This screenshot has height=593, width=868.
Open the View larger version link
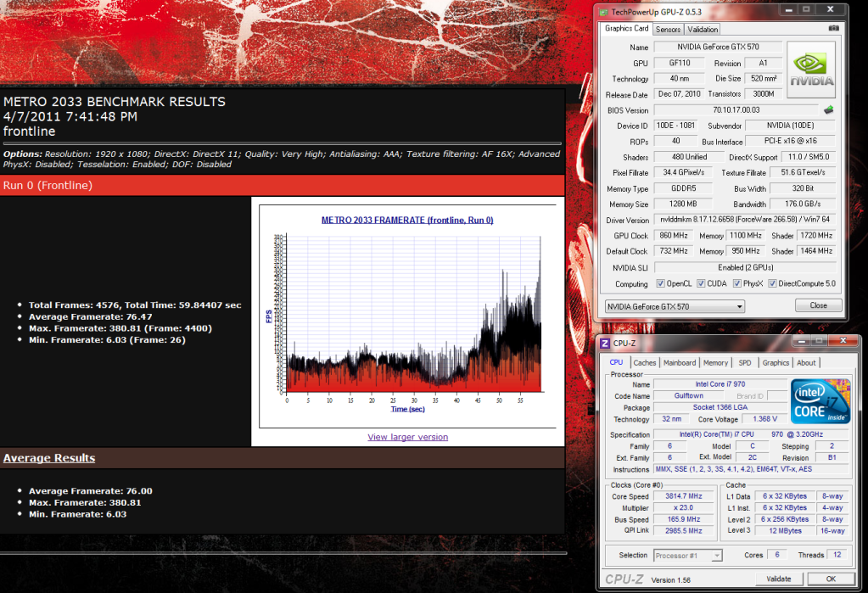[x=407, y=437]
